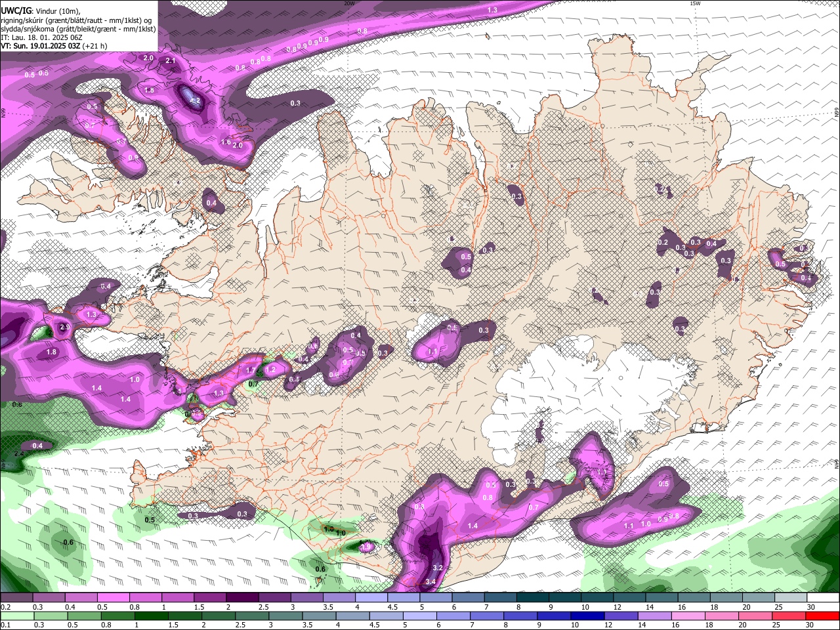Click the "15W" longitude label
Viewport: 840px width, 630px height.
(x=694, y=3)
